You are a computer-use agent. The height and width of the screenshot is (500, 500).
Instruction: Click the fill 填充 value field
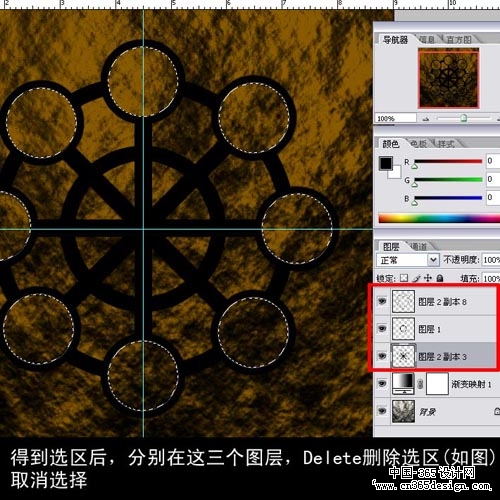pos(491,278)
